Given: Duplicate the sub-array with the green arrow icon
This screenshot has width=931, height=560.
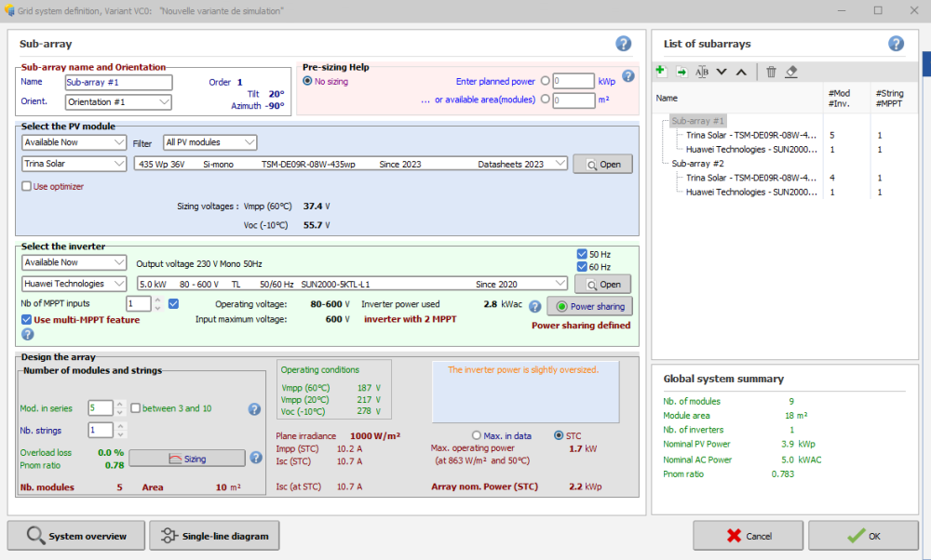Looking at the screenshot, I should pos(681,72).
